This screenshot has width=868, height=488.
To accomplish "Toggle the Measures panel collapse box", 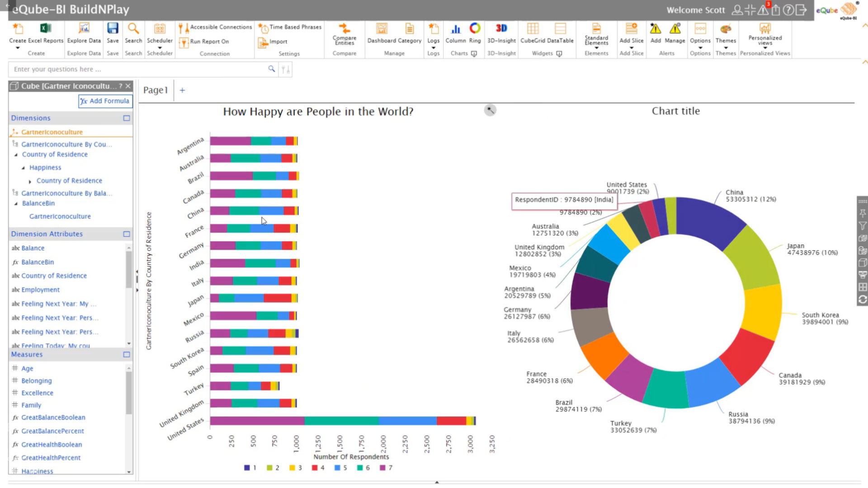I will tap(127, 355).
